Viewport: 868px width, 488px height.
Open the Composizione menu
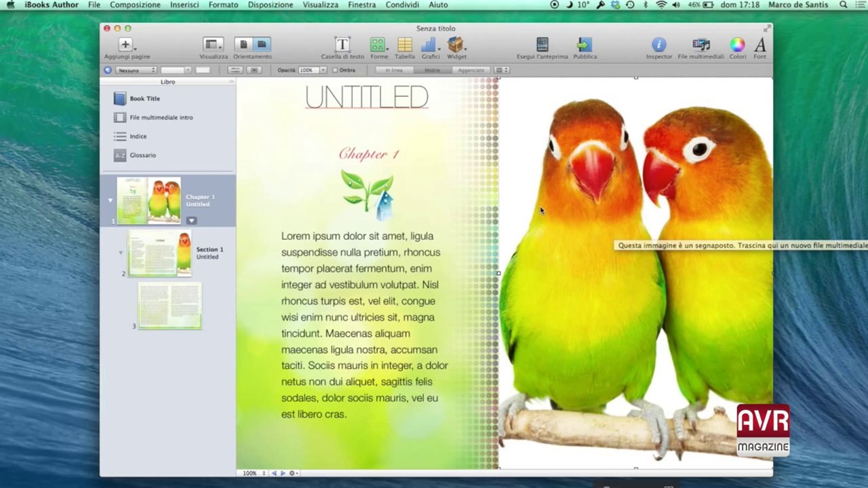[135, 5]
